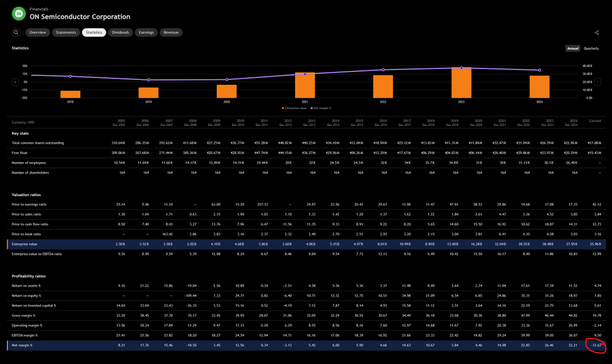Select the 2023 enterprise value bar

tap(462, 83)
